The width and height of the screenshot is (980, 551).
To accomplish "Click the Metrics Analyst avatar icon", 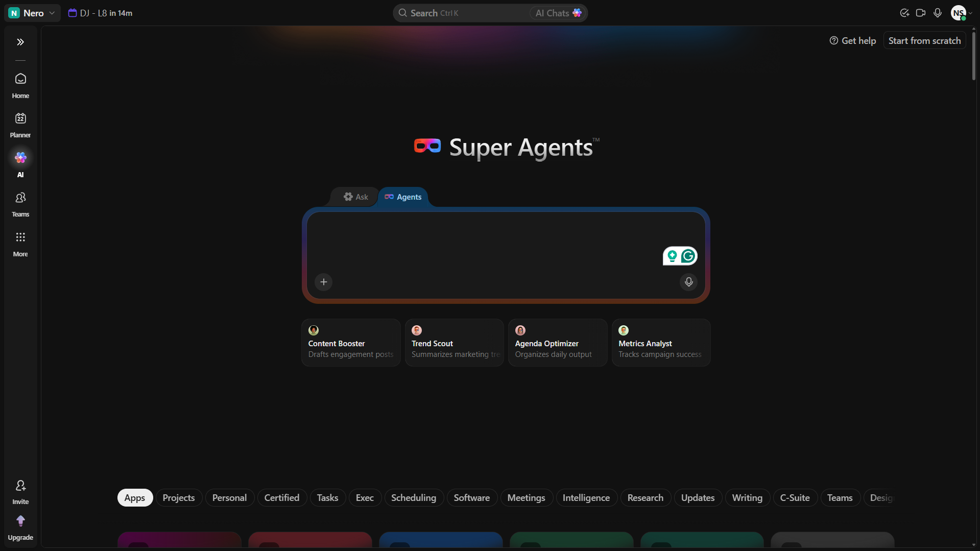I will (624, 330).
